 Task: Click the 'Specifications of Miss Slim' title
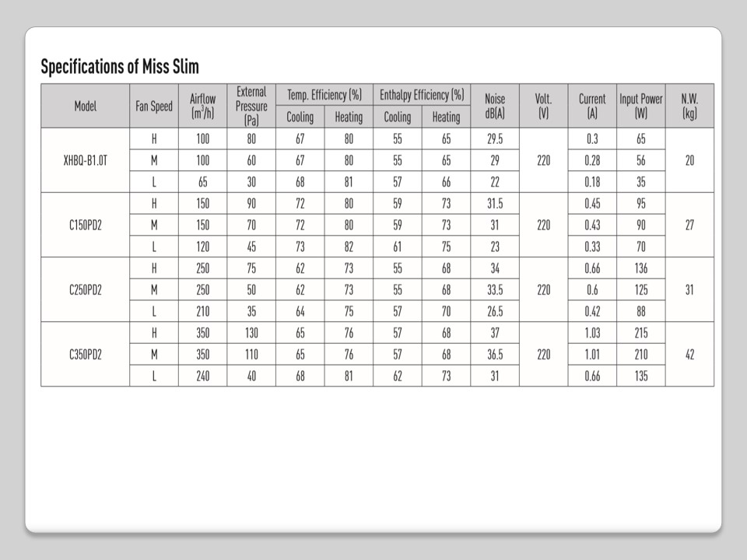[x=119, y=67]
